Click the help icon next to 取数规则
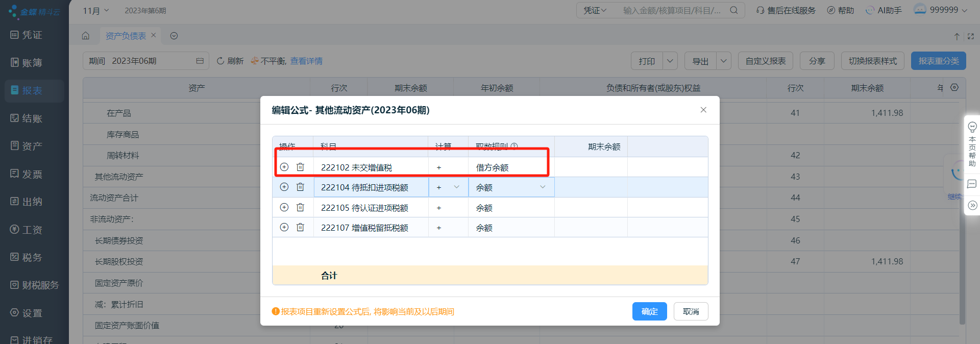 pyautogui.click(x=514, y=146)
